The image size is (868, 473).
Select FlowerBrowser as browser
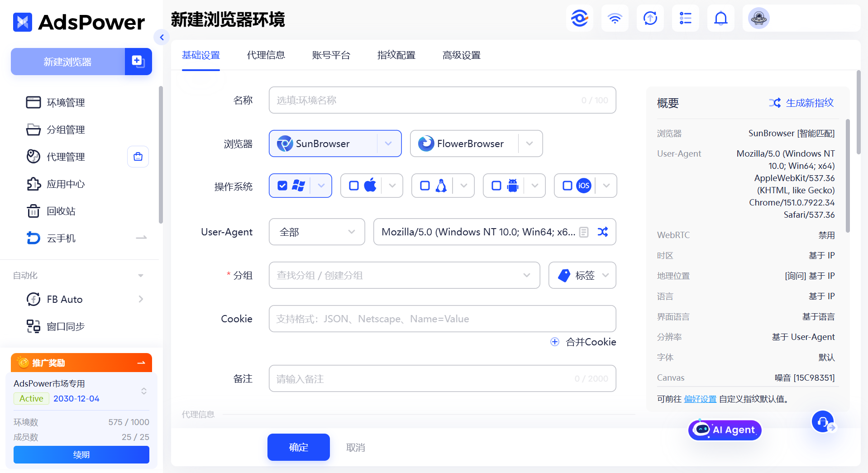click(x=464, y=143)
